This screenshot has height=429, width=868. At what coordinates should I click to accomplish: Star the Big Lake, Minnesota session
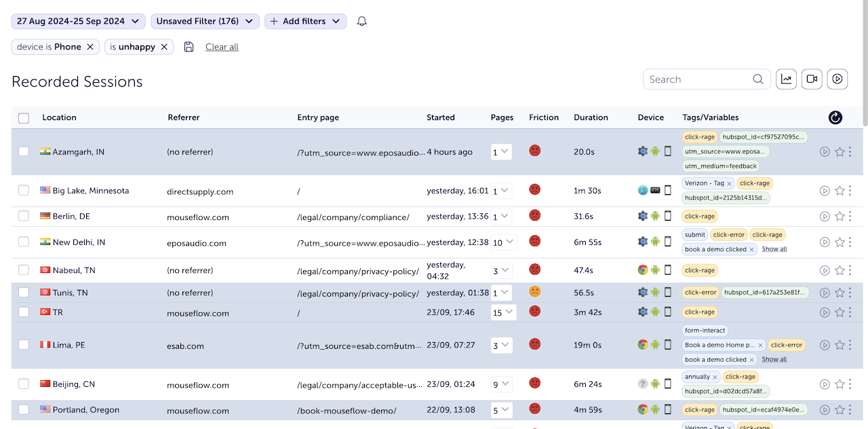pyautogui.click(x=840, y=191)
